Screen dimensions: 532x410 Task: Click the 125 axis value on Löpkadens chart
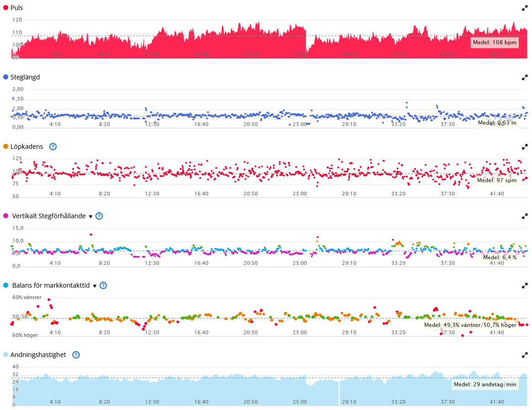point(17,159)
